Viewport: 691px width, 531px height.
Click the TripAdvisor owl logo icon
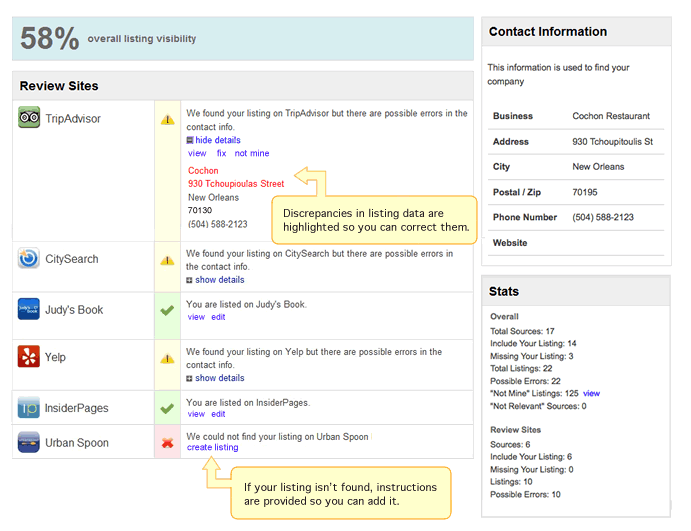click(x=29, y=117)
